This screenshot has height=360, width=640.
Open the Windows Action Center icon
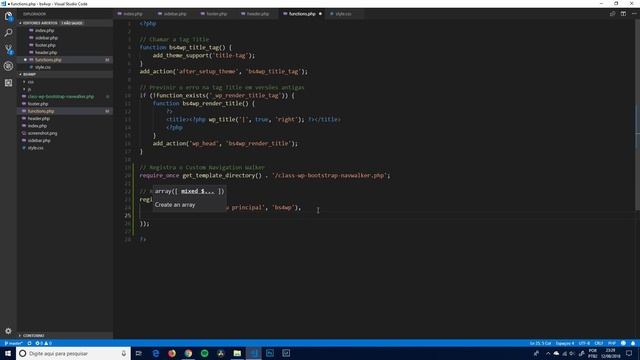coord(629,353)
